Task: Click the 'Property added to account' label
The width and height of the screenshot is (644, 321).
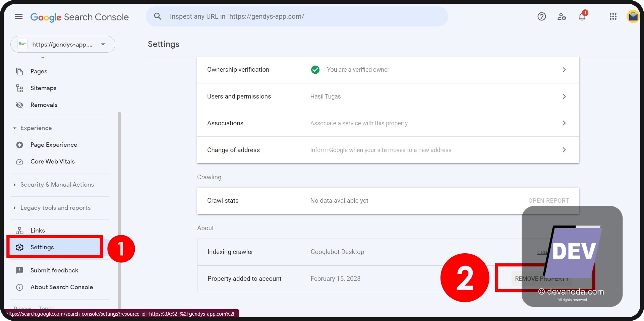Action: click(244, 279)
